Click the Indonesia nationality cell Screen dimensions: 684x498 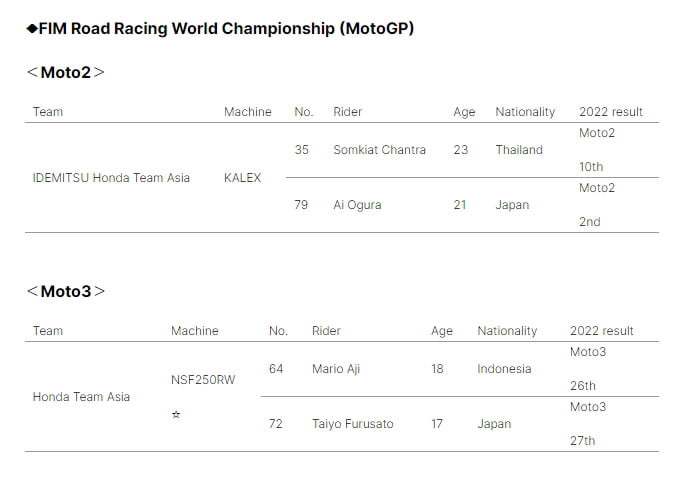[x=504, y=369]
